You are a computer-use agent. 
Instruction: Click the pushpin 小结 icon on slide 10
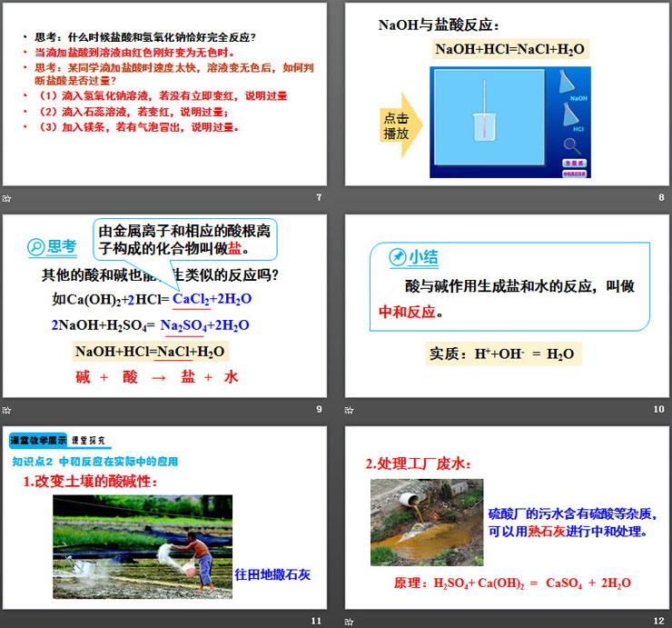[397, 257]
